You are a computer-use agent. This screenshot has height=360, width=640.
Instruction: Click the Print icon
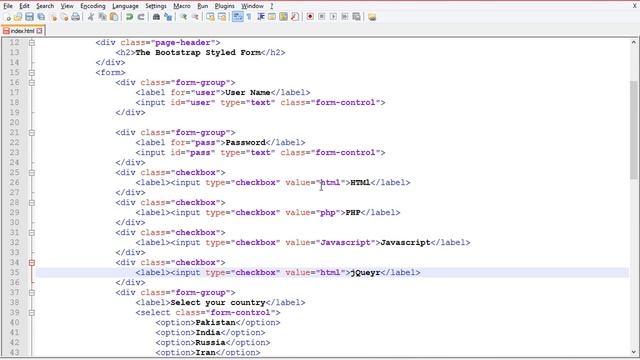76,17
